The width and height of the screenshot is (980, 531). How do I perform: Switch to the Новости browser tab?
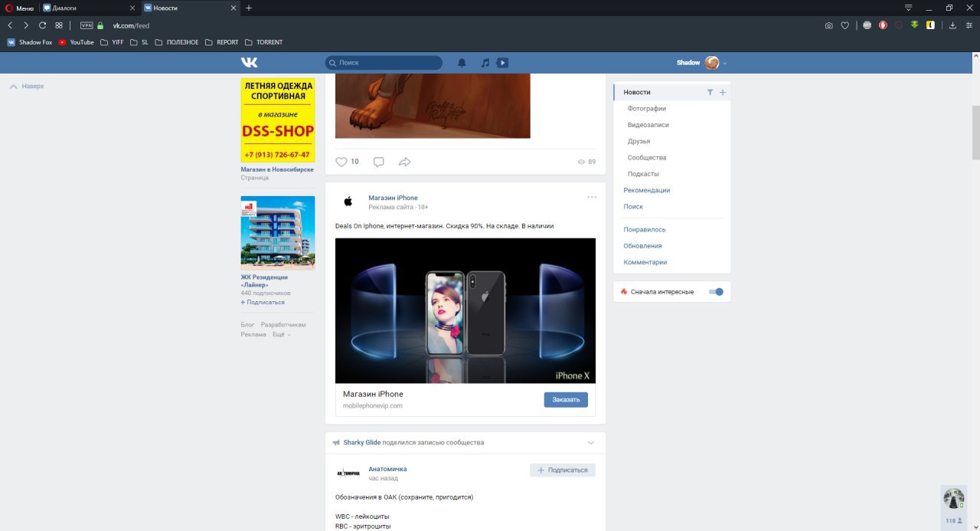coord(191,8)
